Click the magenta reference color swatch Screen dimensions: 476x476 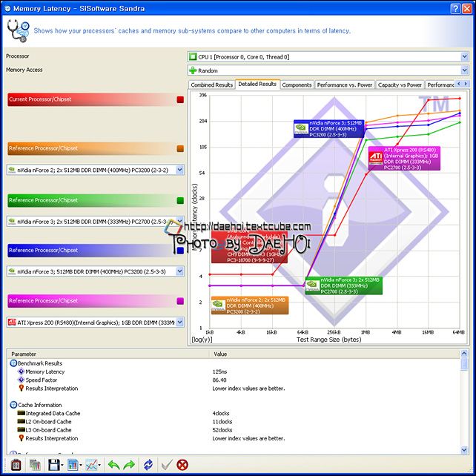click(180, 301)
